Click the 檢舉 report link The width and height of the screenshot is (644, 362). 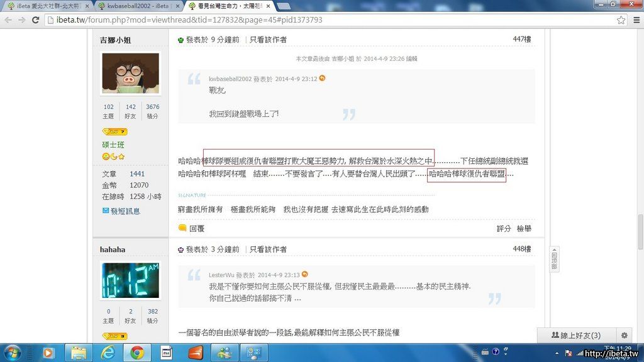[x=523, y=229]
